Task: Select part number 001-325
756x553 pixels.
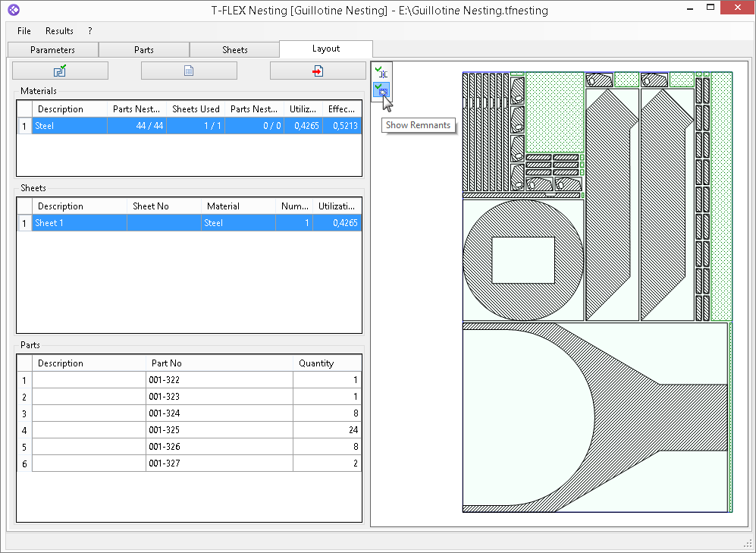Action: pyautogui.click(x=219, y=430)
